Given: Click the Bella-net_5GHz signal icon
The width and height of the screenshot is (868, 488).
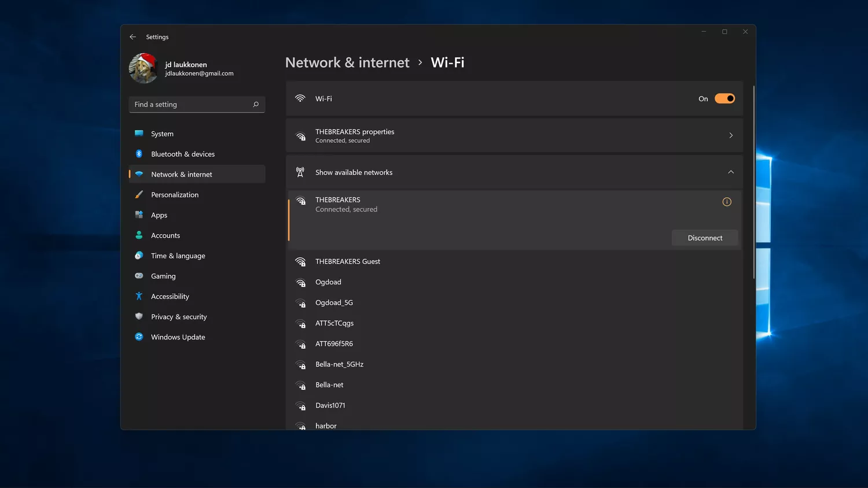Looking at the screenshot, I should click(300, 365).
